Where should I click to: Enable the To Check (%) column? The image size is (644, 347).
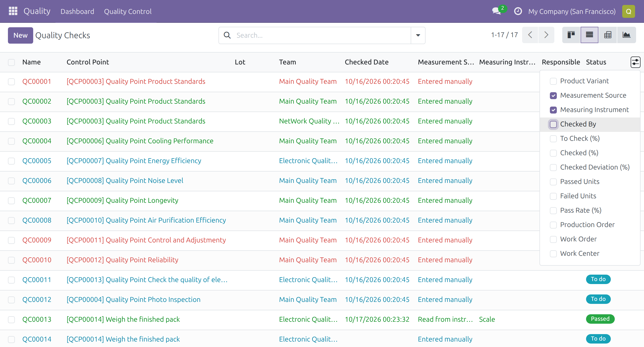(x=553, y=139)
